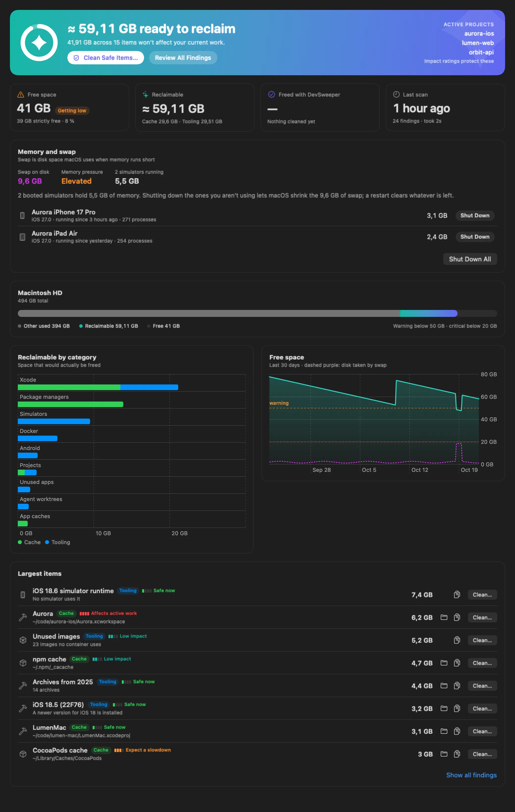This screenshot has height=812, width=515.
Task: Click the hammer icon for iOS 18.5 (22F76)
Action: pos(23,709)
